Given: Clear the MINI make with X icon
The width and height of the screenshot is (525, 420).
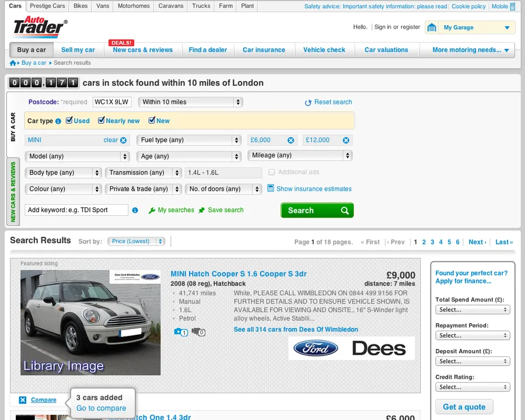Looking at the screenshot, I should coord(123,141).
